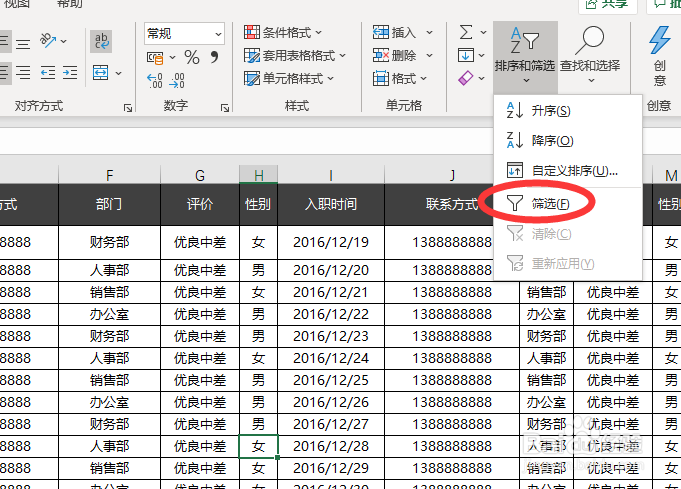Click the text orientation icon
Viewport: 681px width, 489px height.
click(48, 40)
